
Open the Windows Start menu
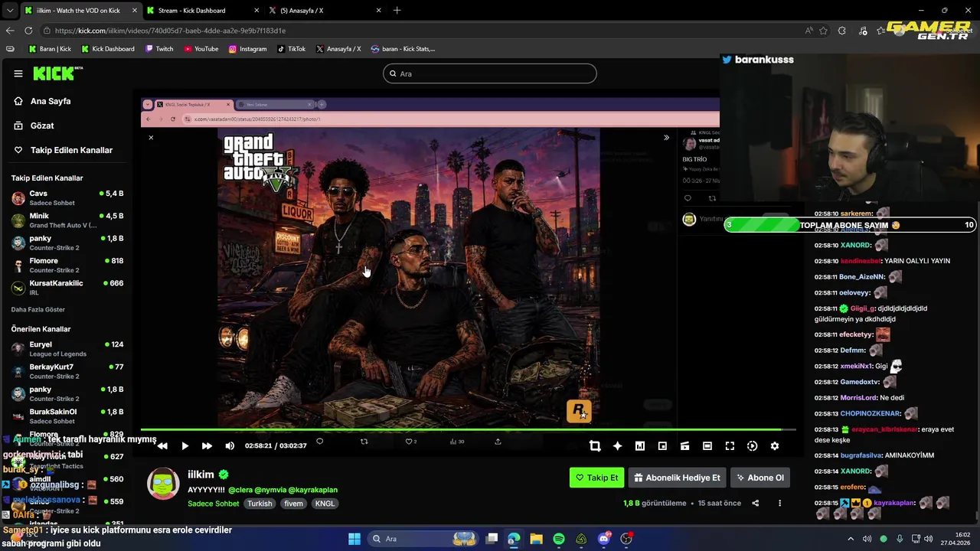point(354,539)
